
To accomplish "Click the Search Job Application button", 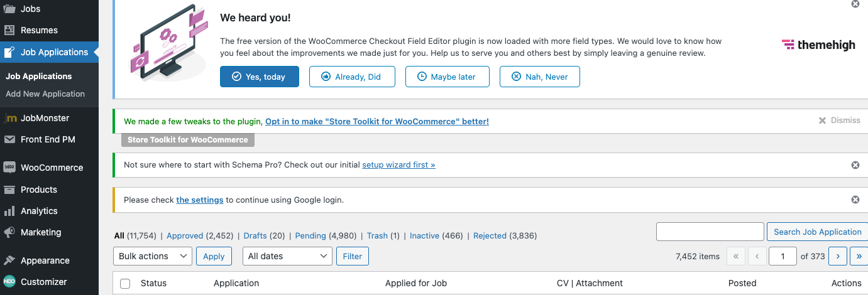I will [817, 232].
